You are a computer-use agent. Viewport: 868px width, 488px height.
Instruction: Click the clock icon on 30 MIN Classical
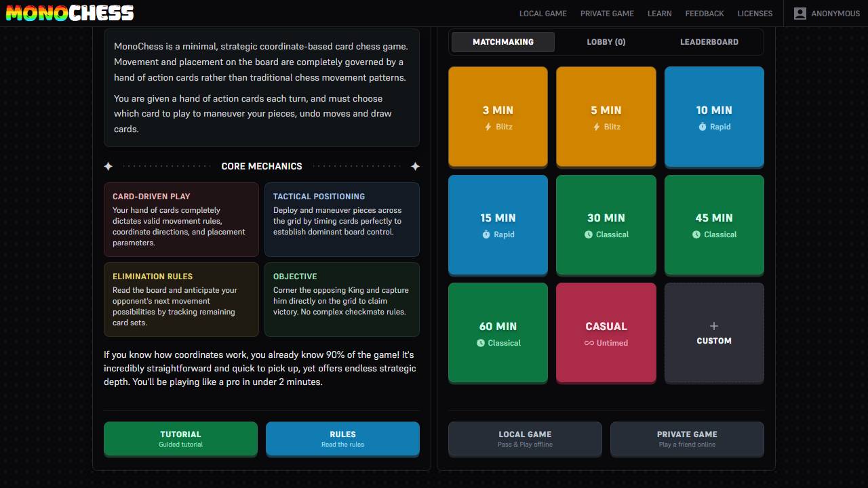(x=589, y=235)
